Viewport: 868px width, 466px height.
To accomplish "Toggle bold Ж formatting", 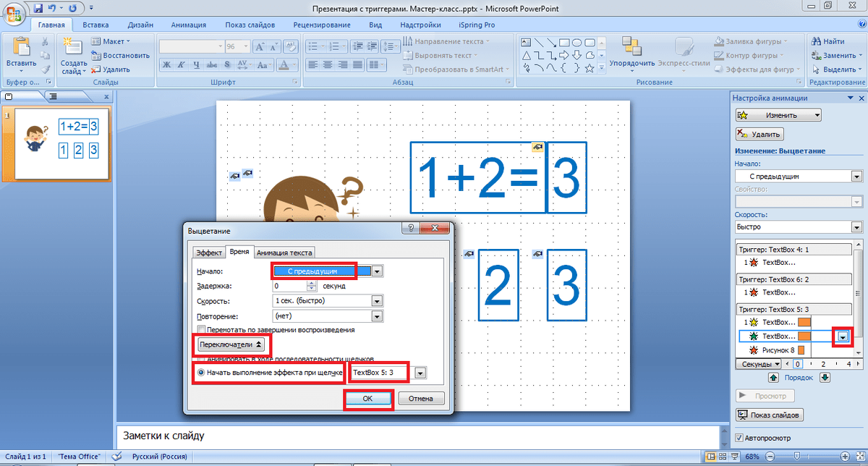I will [x=166, y=65].
